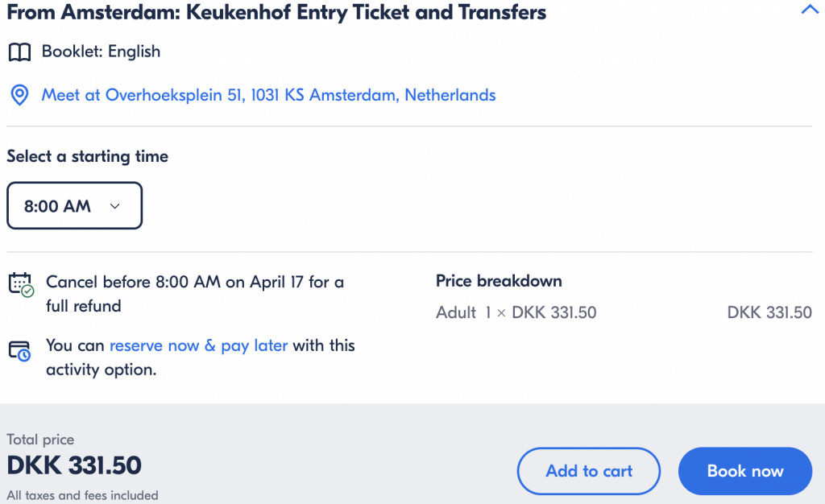Click the booklet language book icon
Viewport: 825px width, 504px height.
(19, 52)
